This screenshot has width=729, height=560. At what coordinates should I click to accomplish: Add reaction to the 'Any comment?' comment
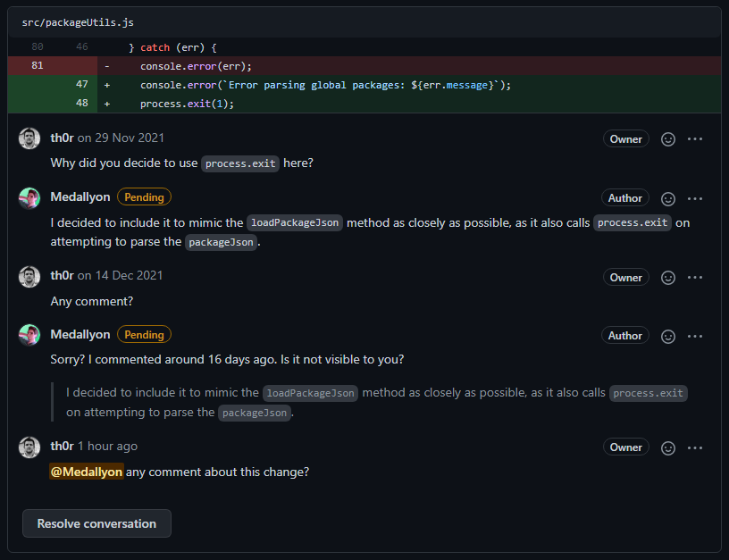click(x=667, y=278)
